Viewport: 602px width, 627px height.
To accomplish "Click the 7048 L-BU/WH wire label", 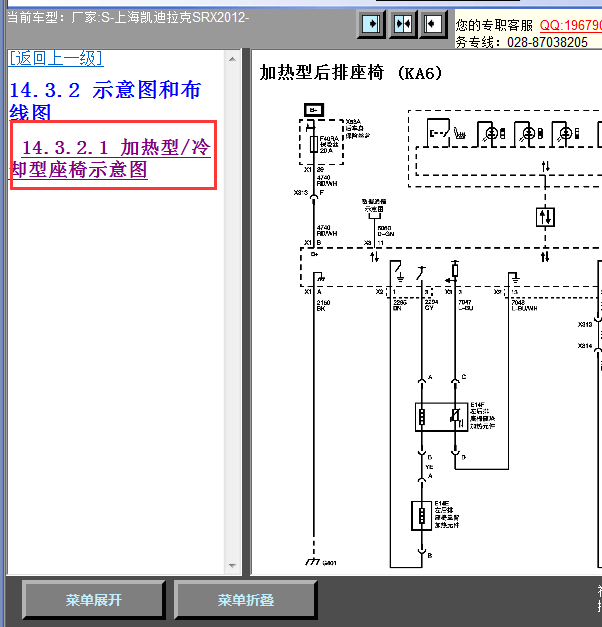I will 524,306.
